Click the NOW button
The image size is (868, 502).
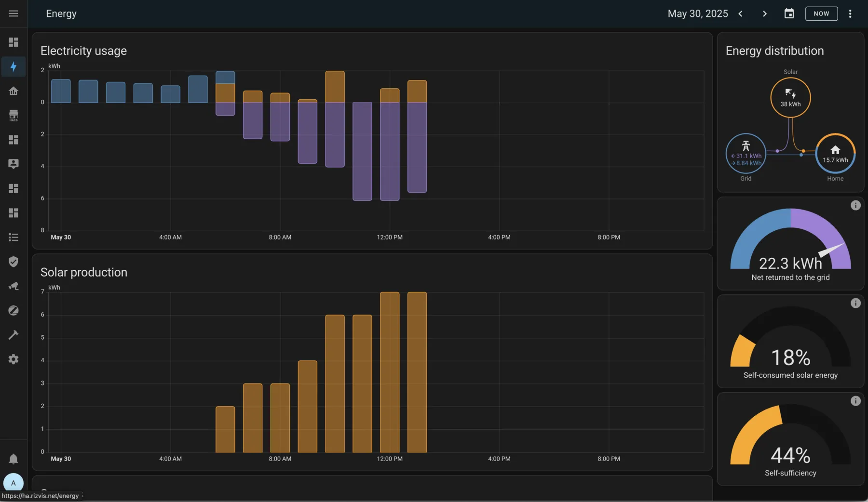[x=821, y=13]
